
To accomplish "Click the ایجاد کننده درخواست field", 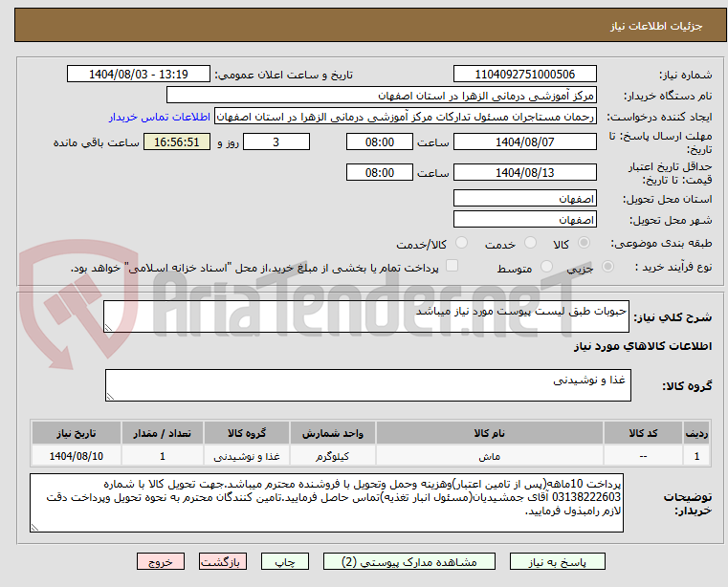I will coord(406,117).
